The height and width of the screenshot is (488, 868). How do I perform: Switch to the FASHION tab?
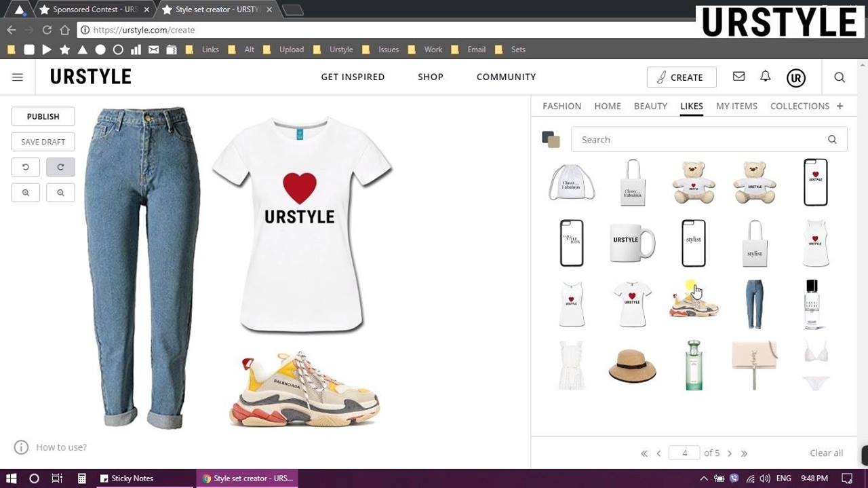561,106
